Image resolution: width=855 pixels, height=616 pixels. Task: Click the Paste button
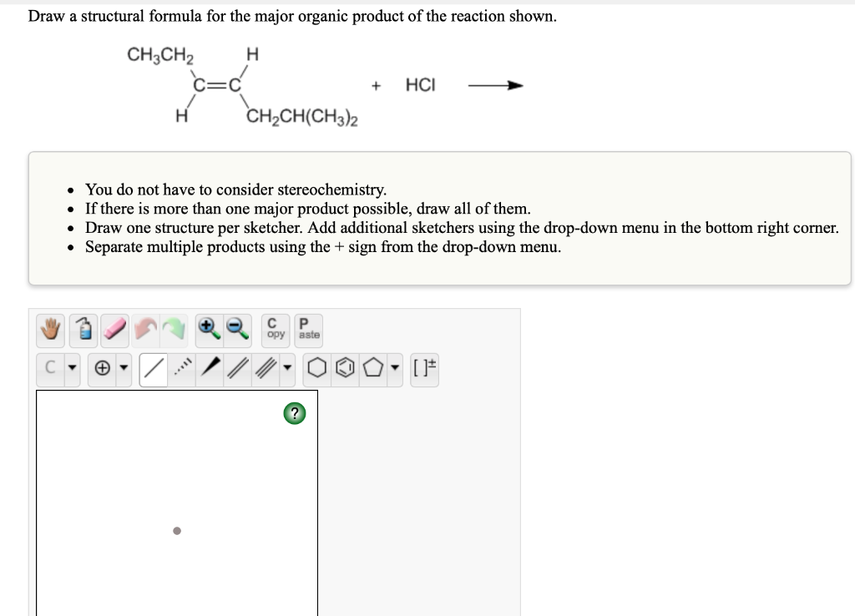(309, 330)
